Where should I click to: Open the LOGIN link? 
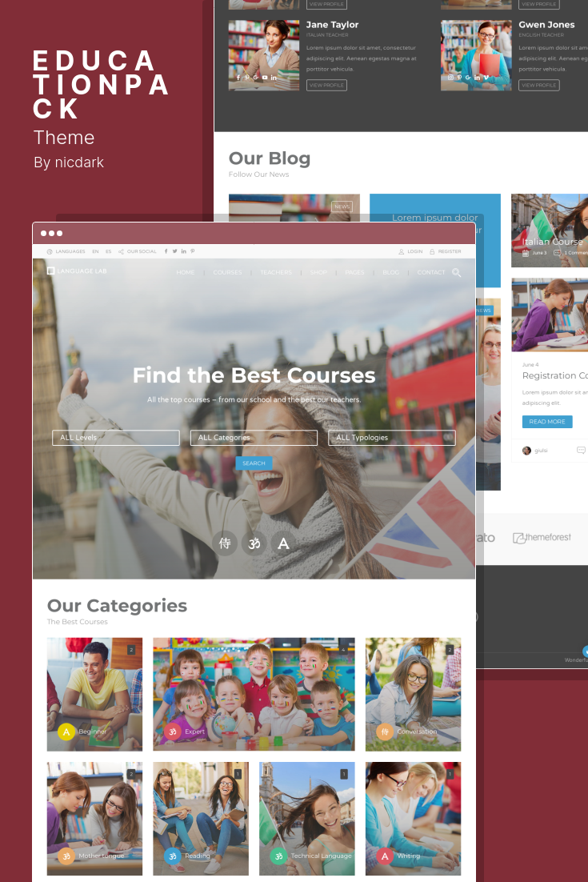pos(411,251)
